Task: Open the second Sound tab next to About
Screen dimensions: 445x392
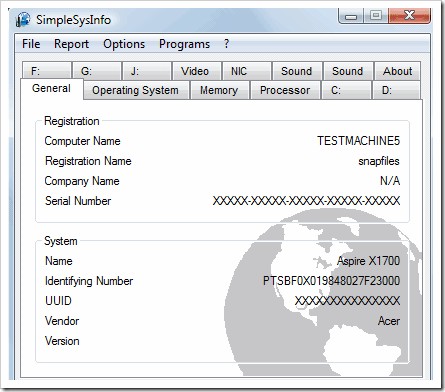Action: pyautogui.click(x=348, y=71)
